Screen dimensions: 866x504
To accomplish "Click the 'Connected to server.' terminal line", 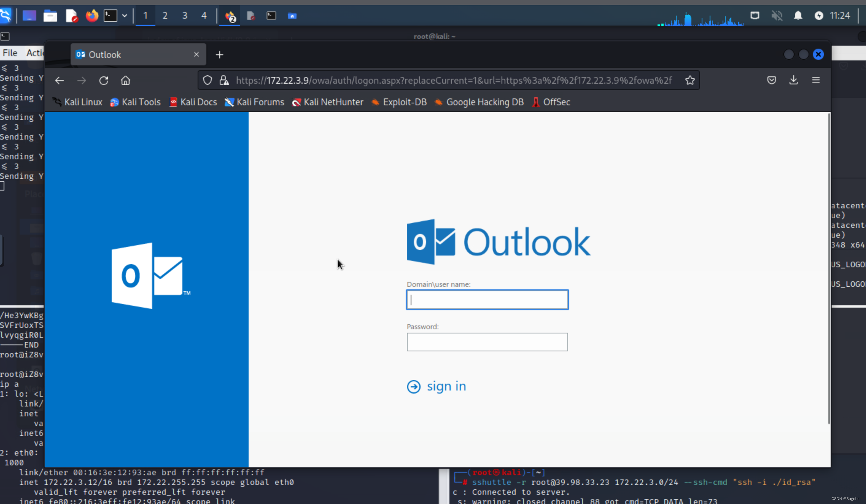I will pos(511,492).
